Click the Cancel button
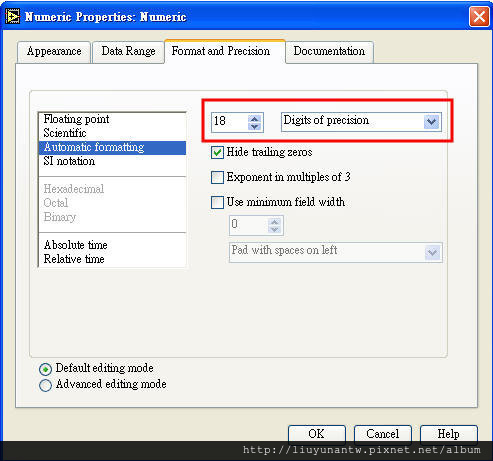Viewport: 493px width, 461px height. pos(382,434)
